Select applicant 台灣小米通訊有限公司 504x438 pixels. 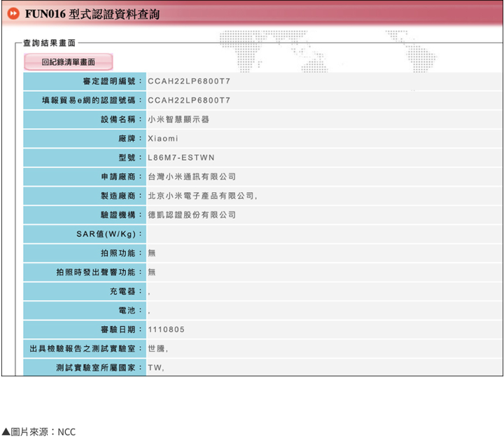(192, 177)
